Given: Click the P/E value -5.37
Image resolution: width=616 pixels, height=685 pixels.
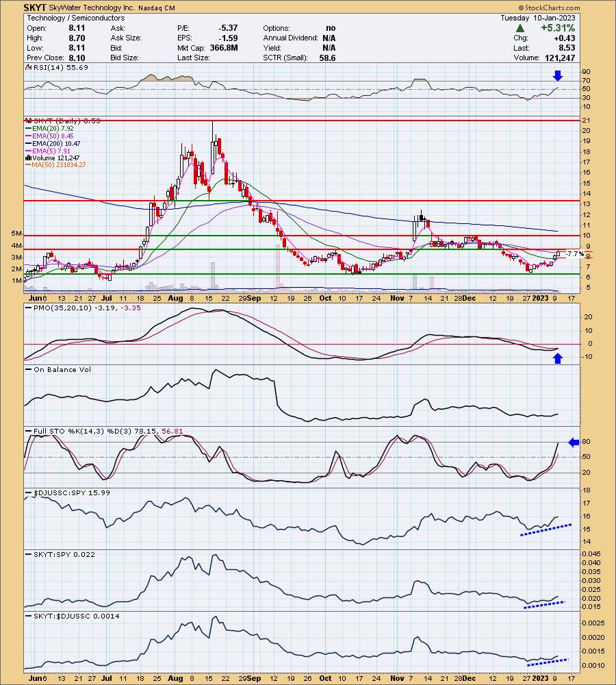Looking at the screenshot, I should coord(228,28).
